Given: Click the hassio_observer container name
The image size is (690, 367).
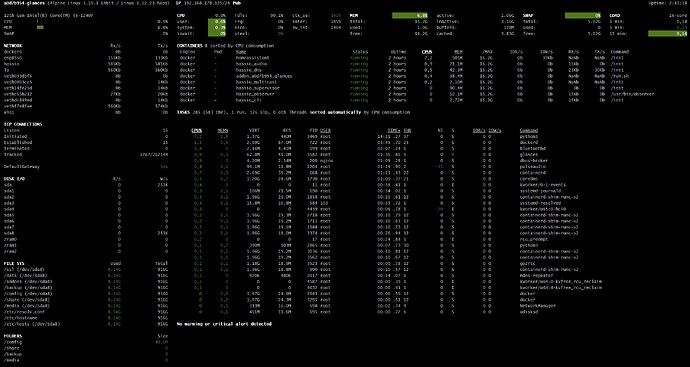Looking at the screenshot, I should (x=255, y=94).
